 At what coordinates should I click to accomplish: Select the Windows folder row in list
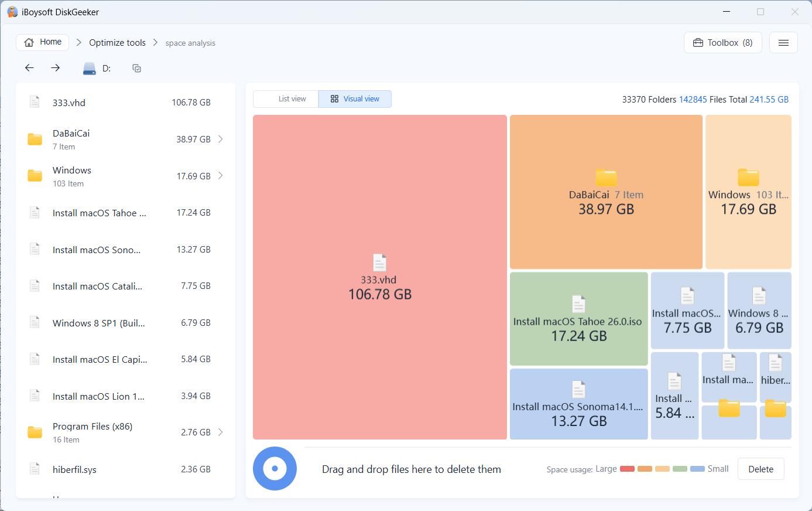(x=125, y=176)
